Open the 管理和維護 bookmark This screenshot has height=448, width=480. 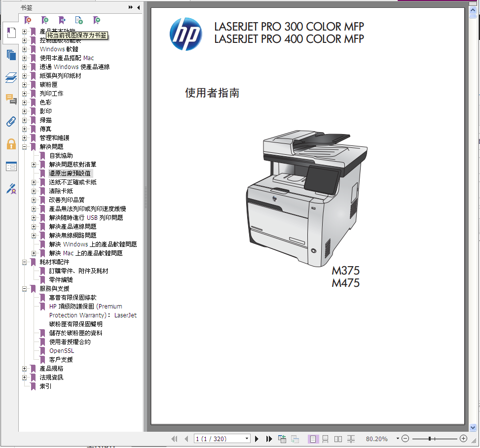[54, 138]
